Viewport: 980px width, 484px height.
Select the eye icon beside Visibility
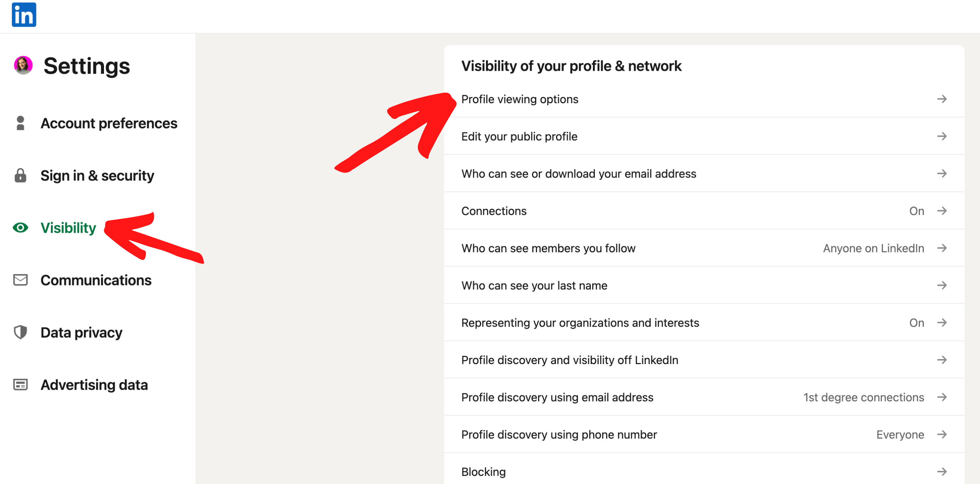pos(20,228)
